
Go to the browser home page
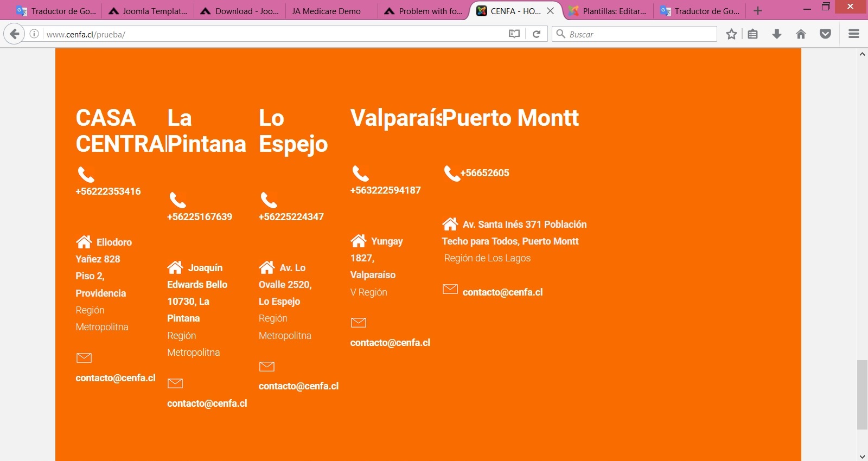pos(801,34)
